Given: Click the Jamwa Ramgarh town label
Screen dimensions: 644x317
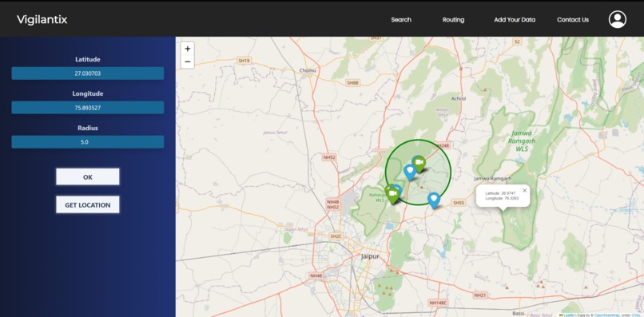Looking at the screenshot, I should [x=492, y=179].
